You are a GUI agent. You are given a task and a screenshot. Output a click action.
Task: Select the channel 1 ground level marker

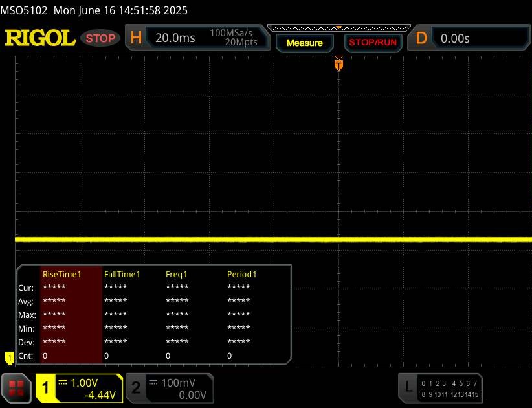[x=9, y=357]
